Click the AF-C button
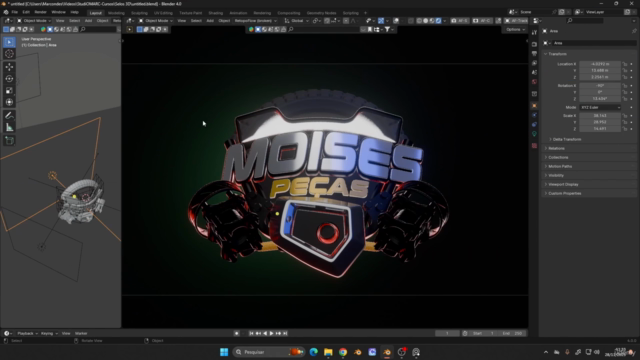 [x=481, y=20]
